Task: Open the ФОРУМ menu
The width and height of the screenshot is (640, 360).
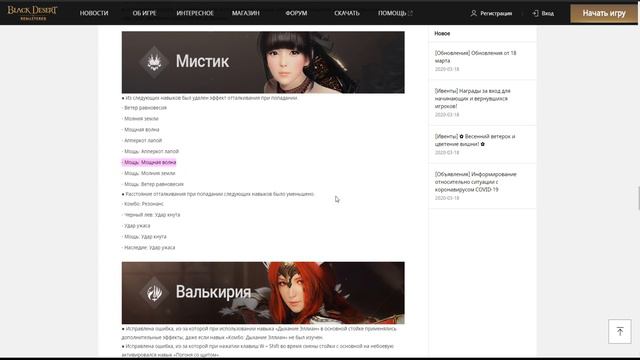Action: click(296, 13)
